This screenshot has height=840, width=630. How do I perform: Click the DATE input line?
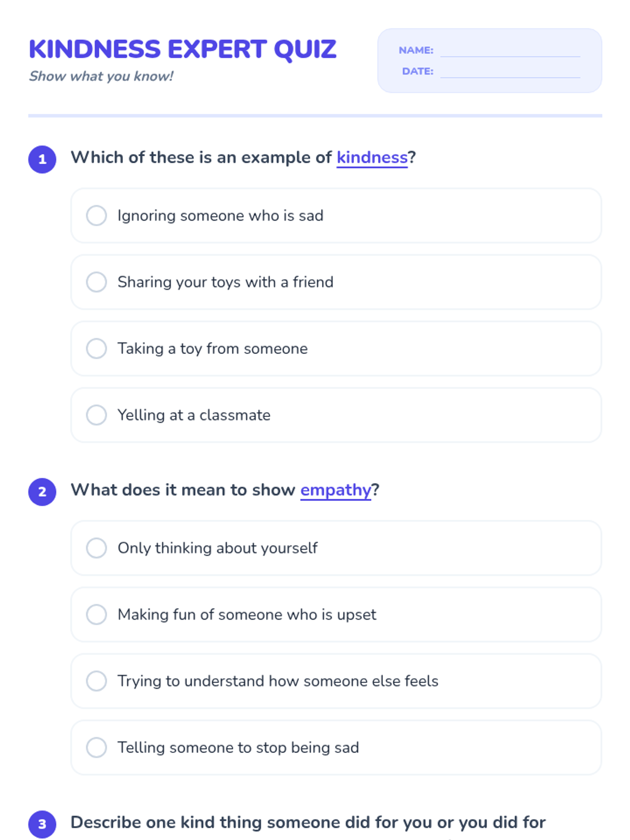point(510,71)
